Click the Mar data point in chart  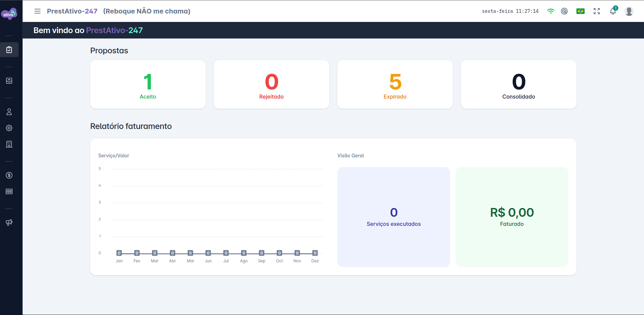(155, 253)
